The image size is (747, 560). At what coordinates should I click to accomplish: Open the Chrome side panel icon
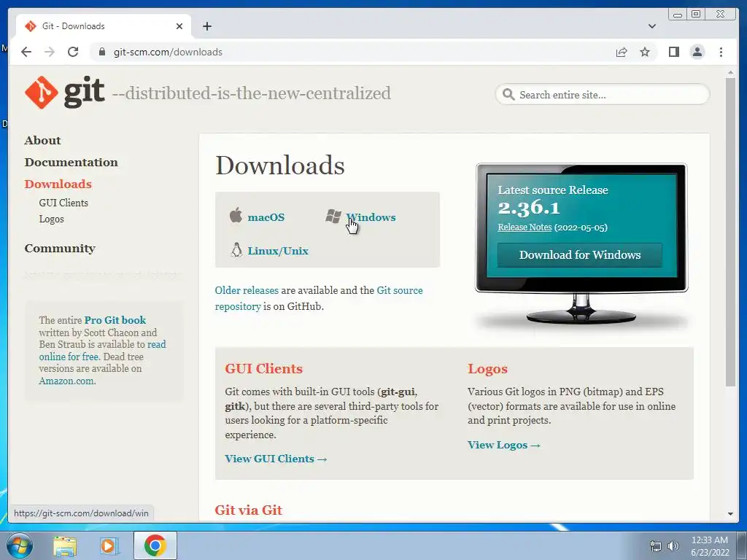673,52
